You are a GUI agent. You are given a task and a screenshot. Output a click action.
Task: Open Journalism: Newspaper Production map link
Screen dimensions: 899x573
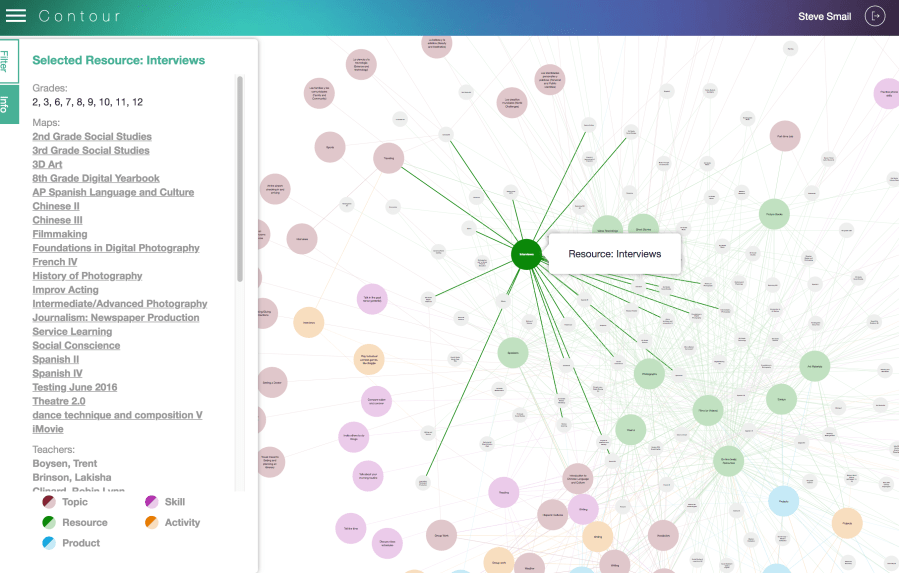click(x=116, y=318)
